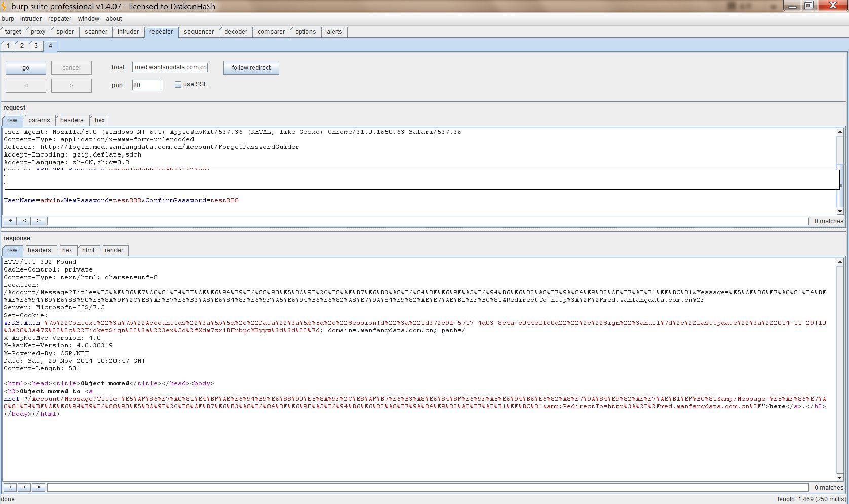Select repeater request tab 1
849x504 pixels.
click(8, 46)
